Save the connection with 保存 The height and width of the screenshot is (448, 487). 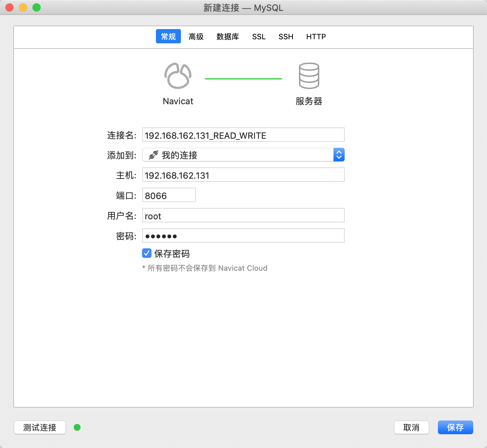click(x=456, y=427)
